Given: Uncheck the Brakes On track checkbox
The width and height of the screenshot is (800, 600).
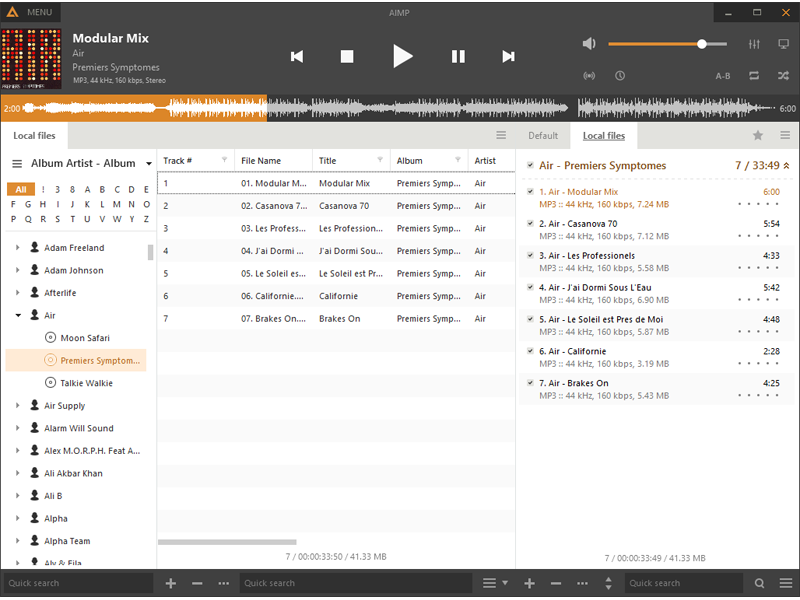Looking at the screenshot, I should click(530, 383).
